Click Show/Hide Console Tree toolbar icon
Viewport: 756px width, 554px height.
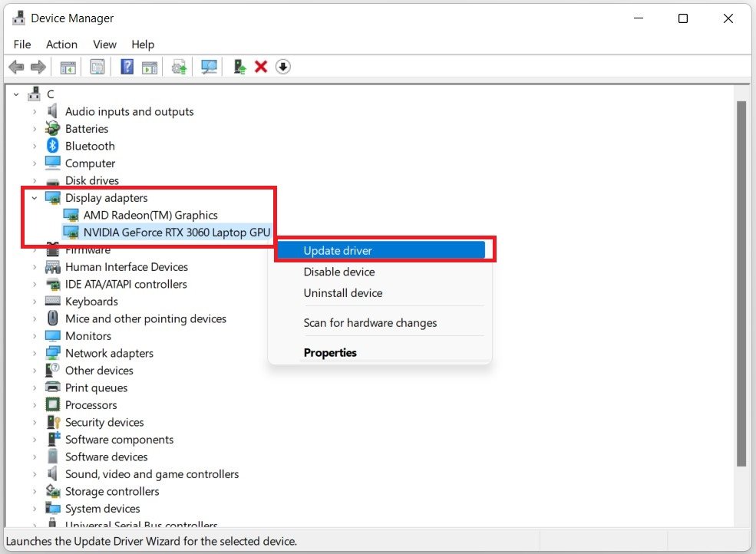coord(68,67)
